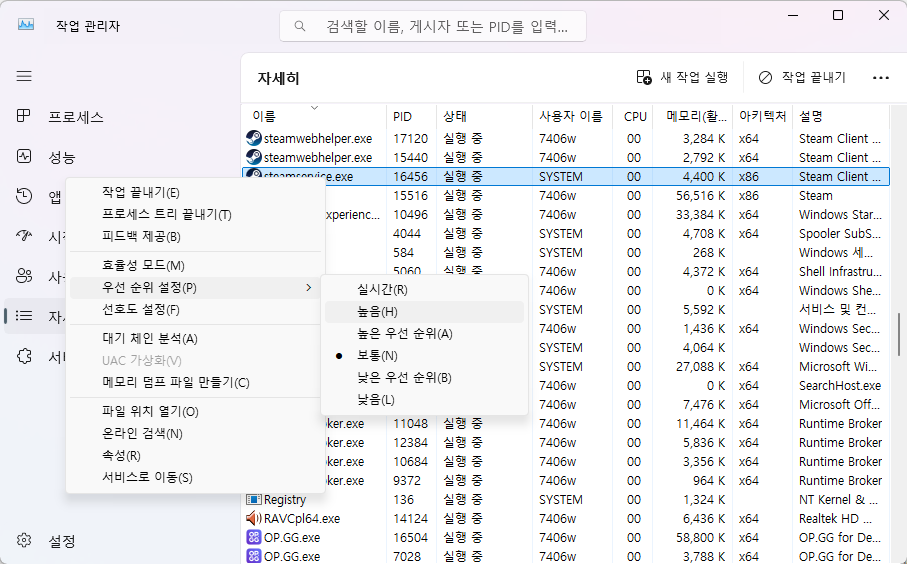Click OP.GG.exe icon for PID 7028
The image size is (907, 564).
pos(253,556)
